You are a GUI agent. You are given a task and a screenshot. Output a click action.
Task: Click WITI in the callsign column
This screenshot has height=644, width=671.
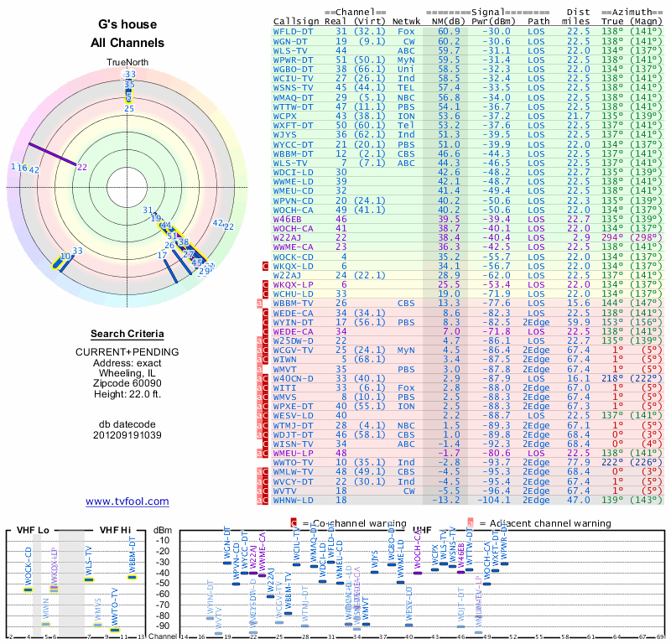coord(284,388)
